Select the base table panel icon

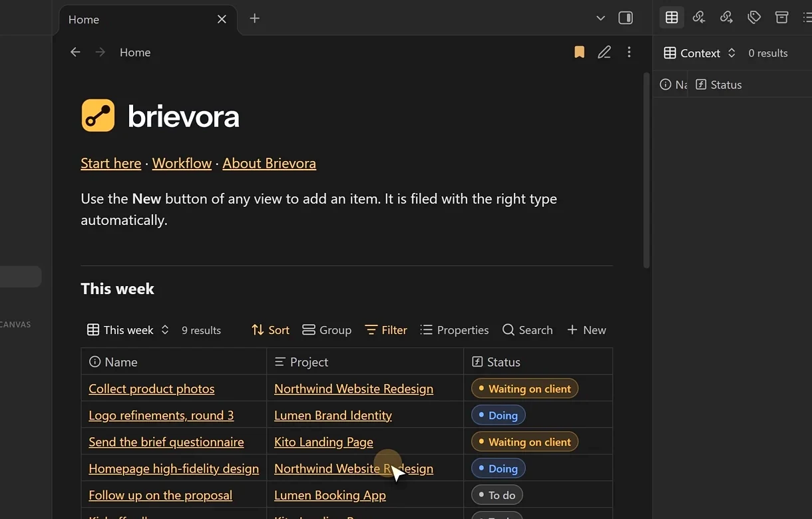pos(672,18)
